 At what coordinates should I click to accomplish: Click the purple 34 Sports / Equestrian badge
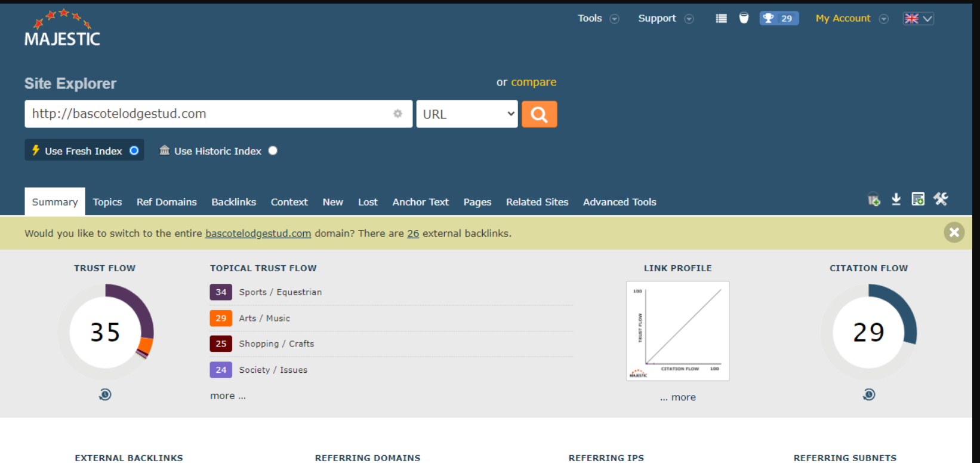[221, 292]
